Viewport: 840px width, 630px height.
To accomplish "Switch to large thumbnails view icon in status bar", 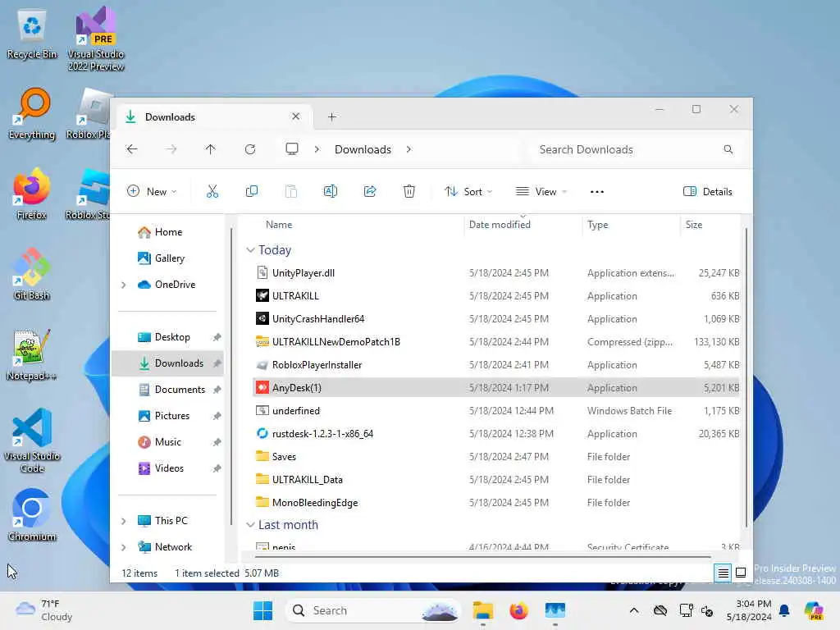I will 741,573.
